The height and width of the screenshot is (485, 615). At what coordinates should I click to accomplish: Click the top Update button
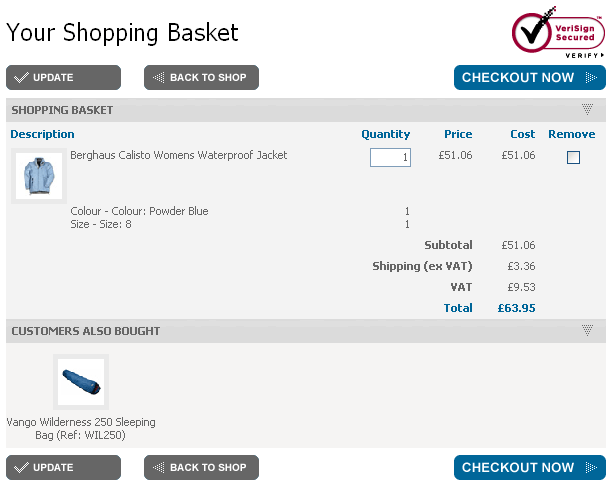point(63,78)
